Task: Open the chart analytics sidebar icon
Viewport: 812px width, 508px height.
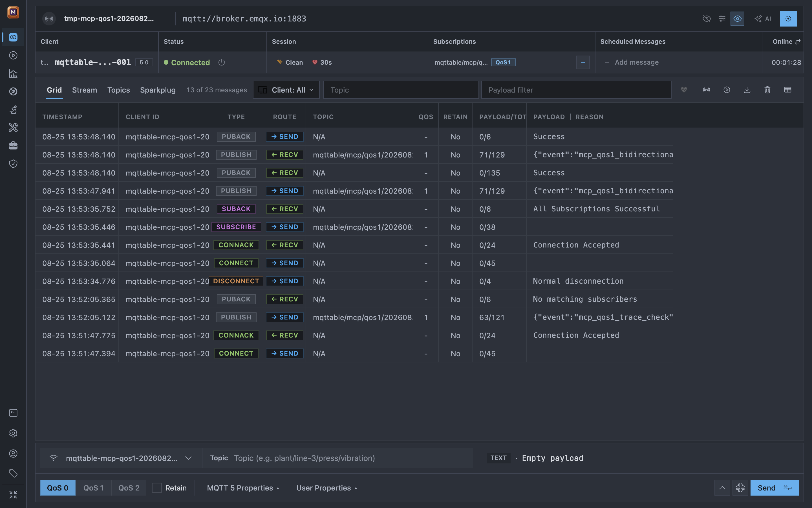Action: click(x=13, y=74)
